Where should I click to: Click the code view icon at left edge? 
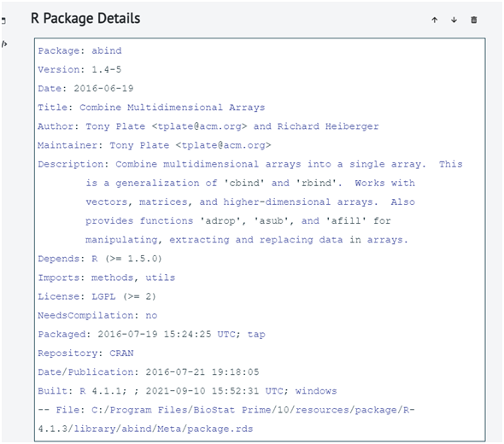[x=4, y=44]
